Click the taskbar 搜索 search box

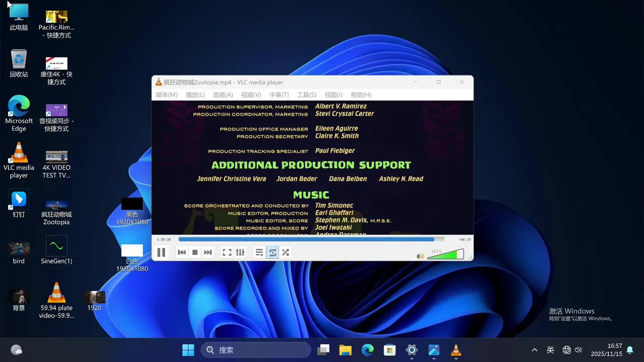coord(256,350)
